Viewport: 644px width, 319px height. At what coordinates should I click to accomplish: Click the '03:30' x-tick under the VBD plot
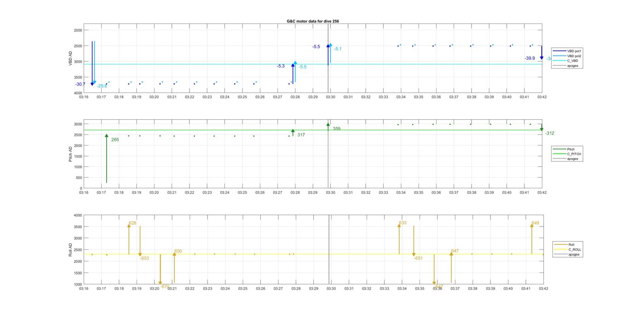(331, 97)
